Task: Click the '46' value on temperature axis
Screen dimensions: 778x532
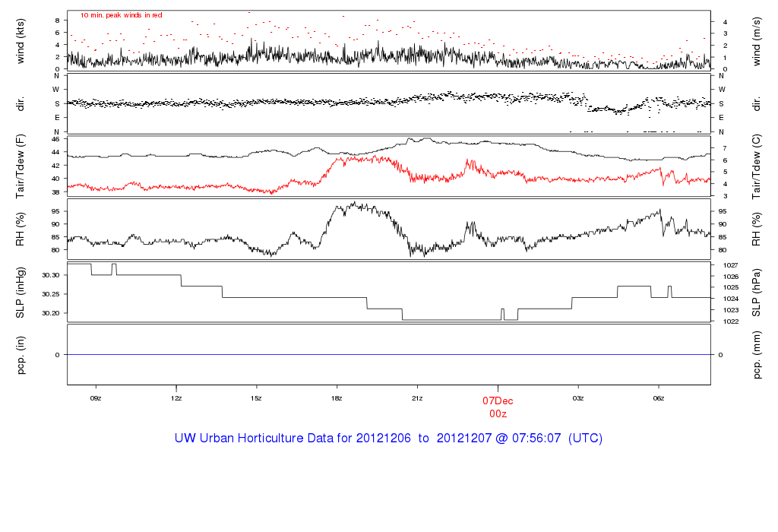Action: pos(55,139)
